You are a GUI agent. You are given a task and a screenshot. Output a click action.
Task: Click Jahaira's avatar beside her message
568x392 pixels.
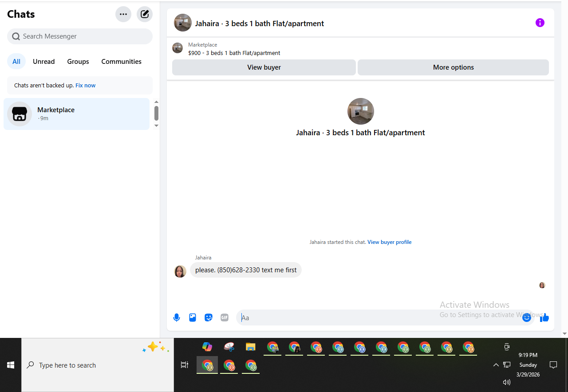(180, 271)
